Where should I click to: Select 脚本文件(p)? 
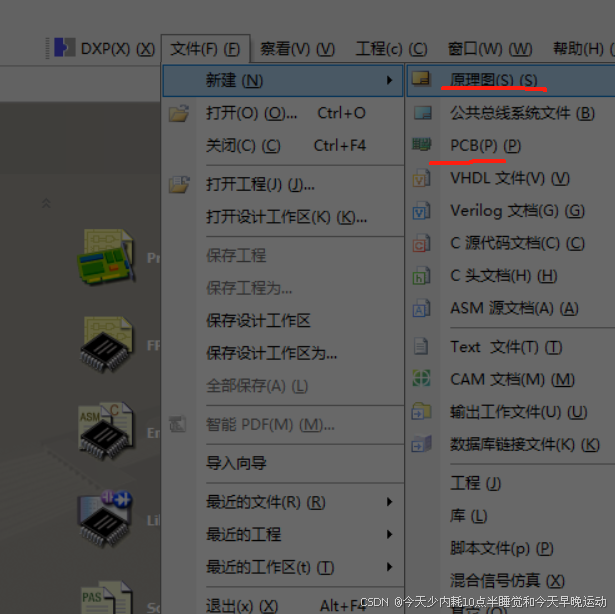click(x=511, y=548)
